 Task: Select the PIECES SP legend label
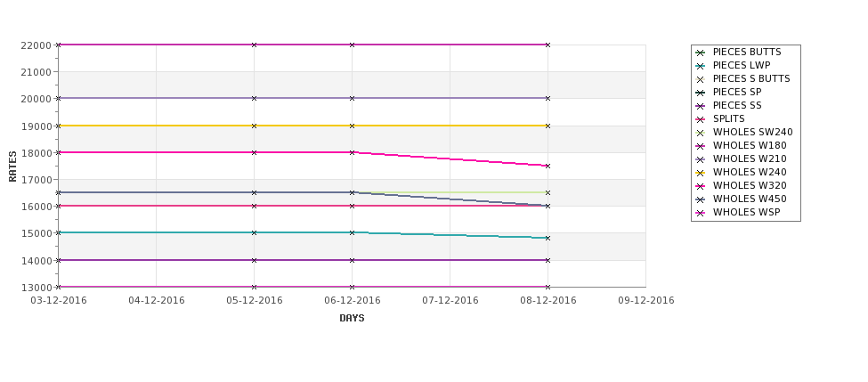coord(737,92)
